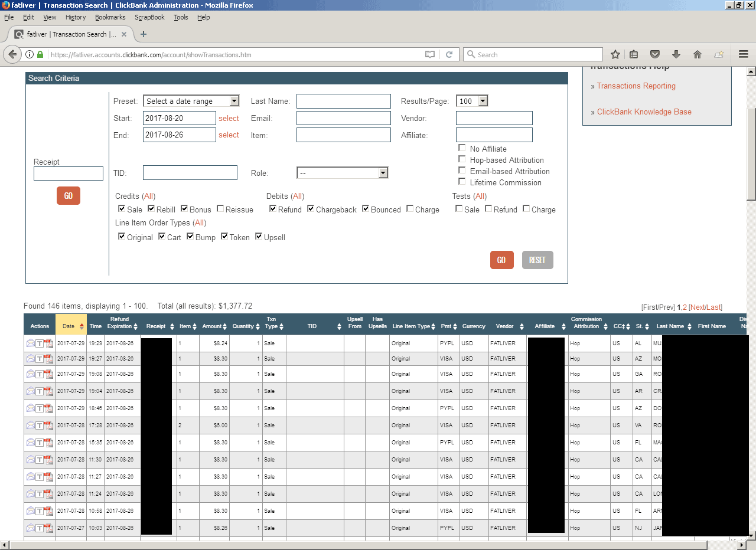The height and width of the screenshot is (550, 756).
Task: Open the Role dropdown
Action: coord(342,173)
